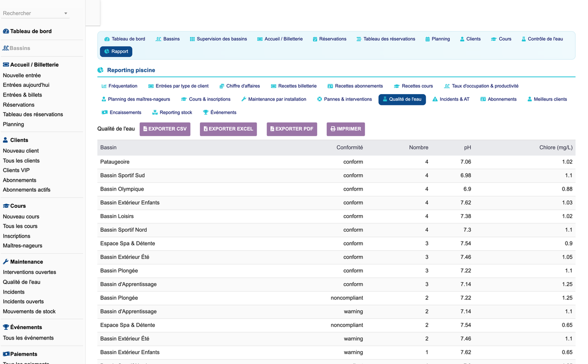The image size is (588, 364).
Task: Open Clients VIP sidebar link
Action: pyautogui.click(x=16, y=170)
